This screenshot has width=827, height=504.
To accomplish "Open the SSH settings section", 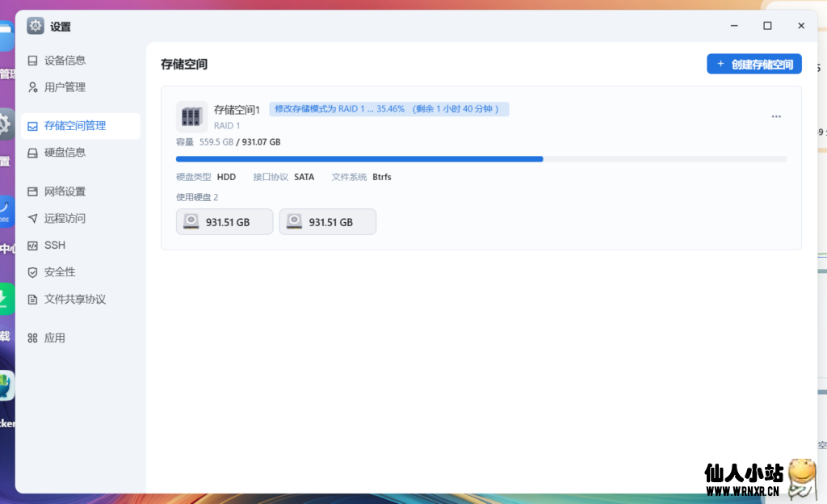I will pos(33,245).
